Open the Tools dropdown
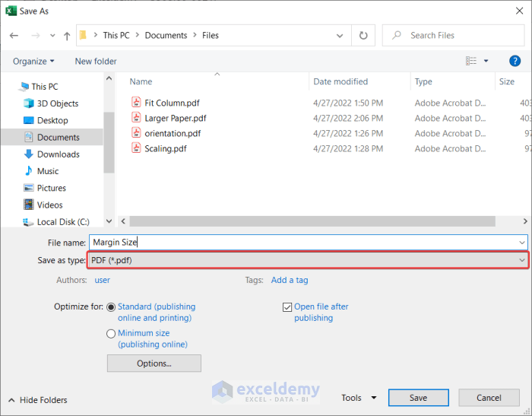Viewport: 532px width, 416px height. click(x=359, y=398)
